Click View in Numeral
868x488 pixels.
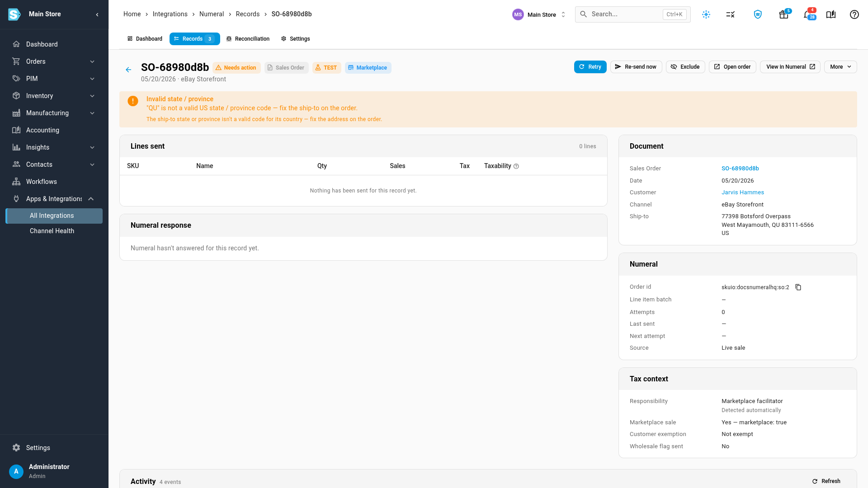[x=790, y=67]
